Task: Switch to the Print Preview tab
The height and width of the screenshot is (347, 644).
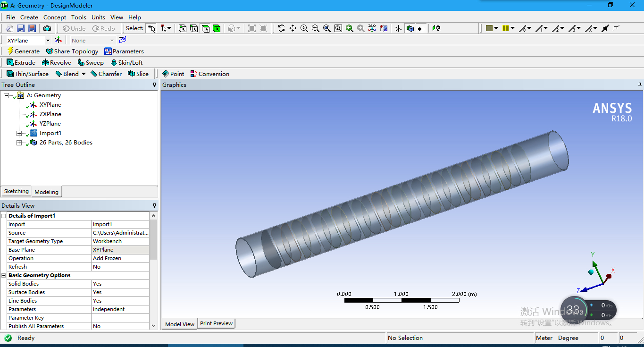Action: (216, 323)
